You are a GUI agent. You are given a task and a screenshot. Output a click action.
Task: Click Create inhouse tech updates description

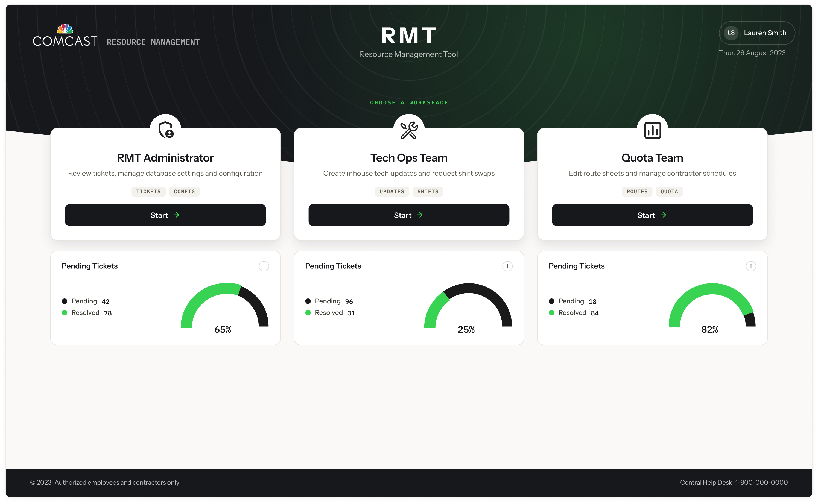(x=409, y=173)
